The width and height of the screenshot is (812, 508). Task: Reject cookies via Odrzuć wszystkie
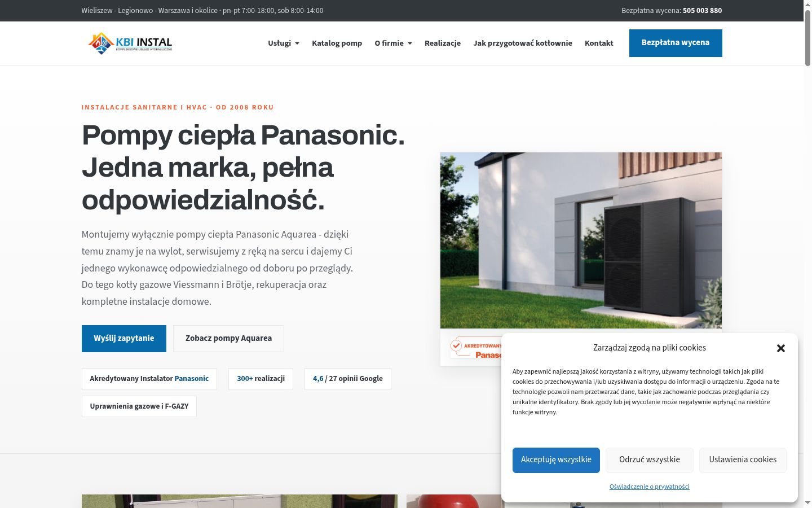click(x=650, y=460)
